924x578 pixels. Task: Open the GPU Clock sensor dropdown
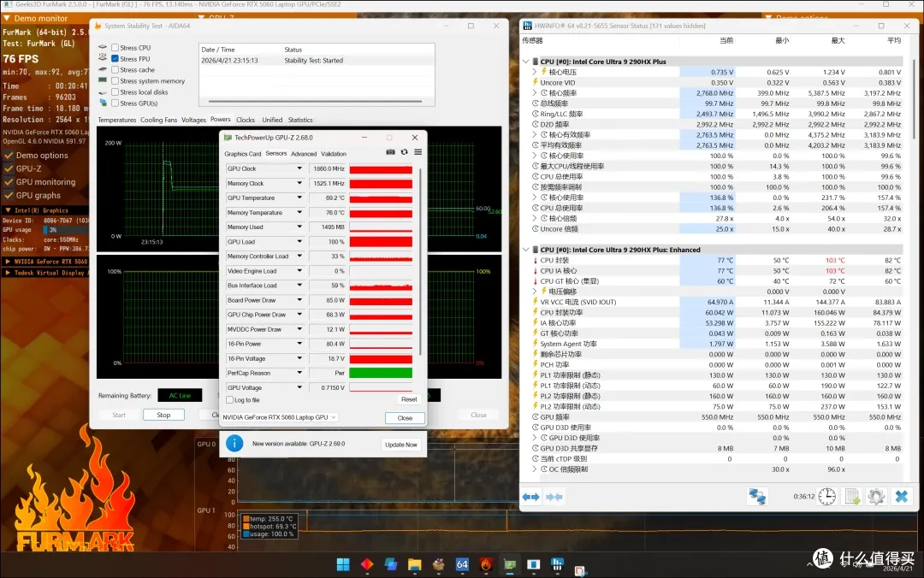pyautogui.click(x=299, y=168)
